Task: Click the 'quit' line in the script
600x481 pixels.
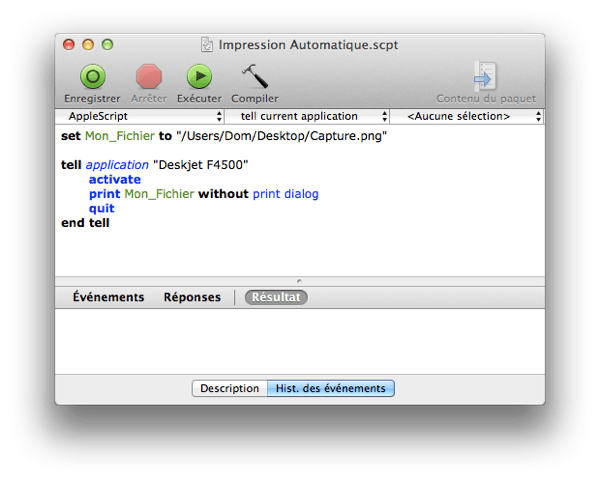Action: click(101, 208)
